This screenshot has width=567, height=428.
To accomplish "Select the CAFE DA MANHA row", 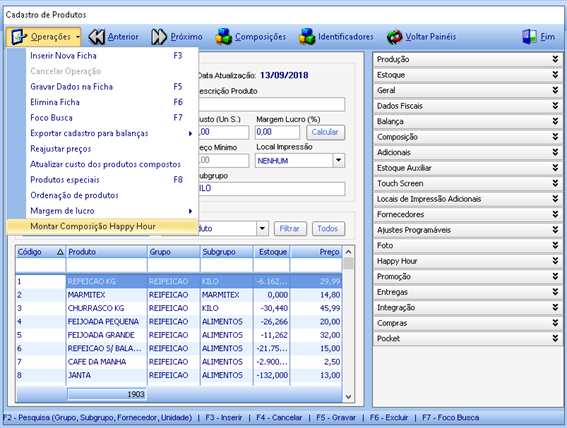I will pos(179,362).
